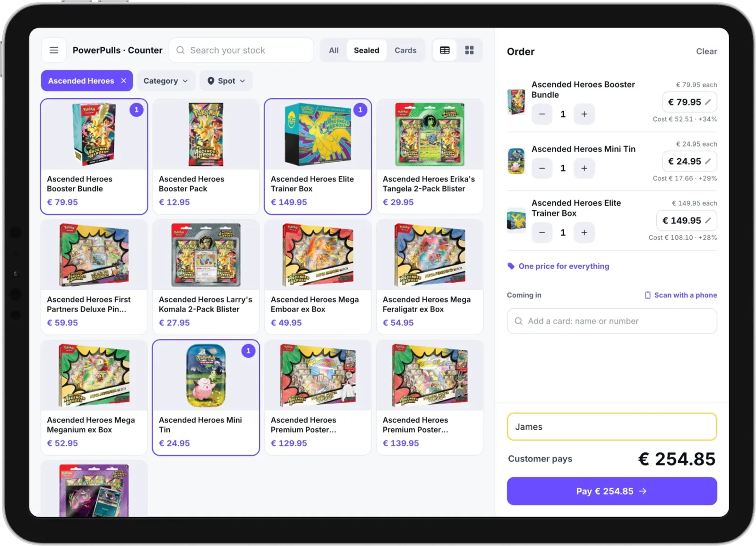
Task: Decrease Elite Trainer Box quantity
Action: click(542, 233)
